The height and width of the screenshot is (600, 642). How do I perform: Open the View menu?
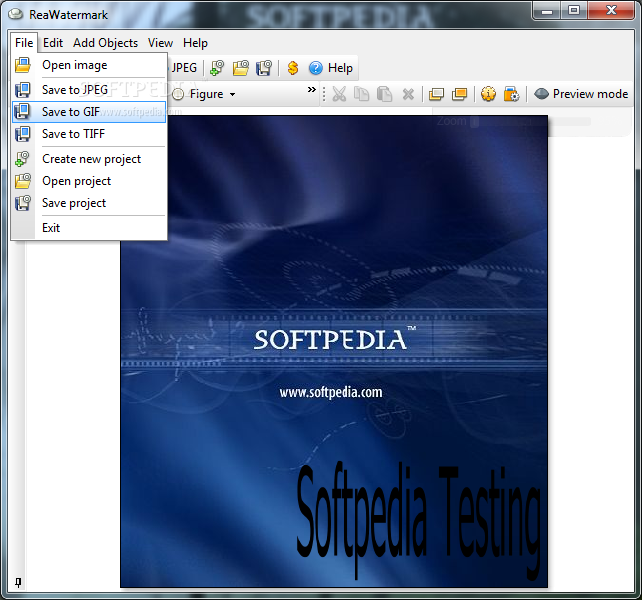coord(160,43)
